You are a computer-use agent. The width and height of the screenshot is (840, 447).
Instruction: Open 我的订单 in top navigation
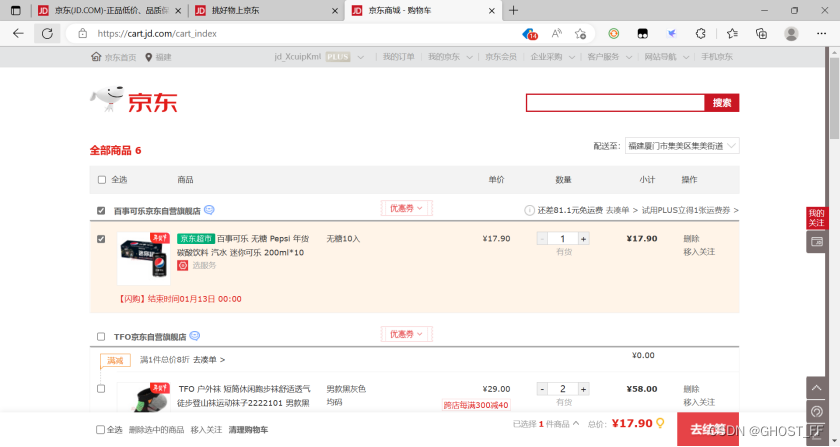399,57
